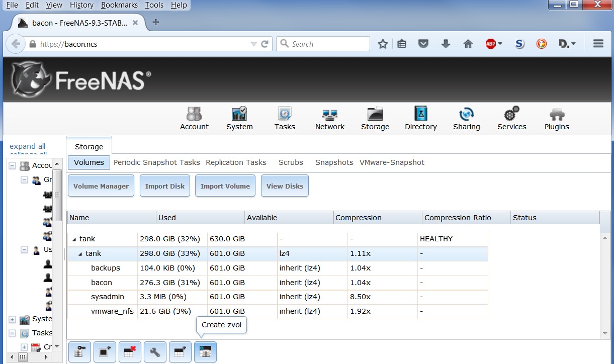Switch to Periodic Snapshot Tasks tab
The height and width of the screenshot is (364, 614).
(157, 162)
